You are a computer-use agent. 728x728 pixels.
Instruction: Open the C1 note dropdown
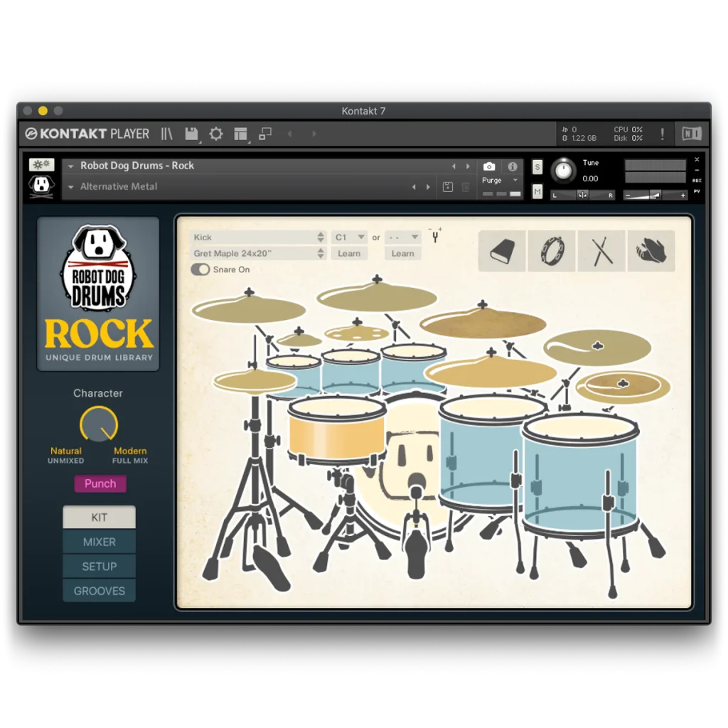click(349, 237)
